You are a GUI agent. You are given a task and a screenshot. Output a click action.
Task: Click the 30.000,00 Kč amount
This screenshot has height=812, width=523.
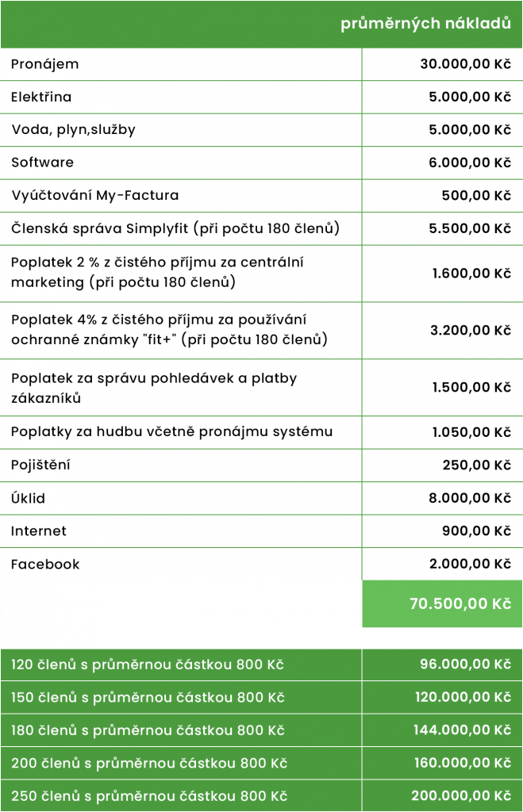tap(466, 64)
